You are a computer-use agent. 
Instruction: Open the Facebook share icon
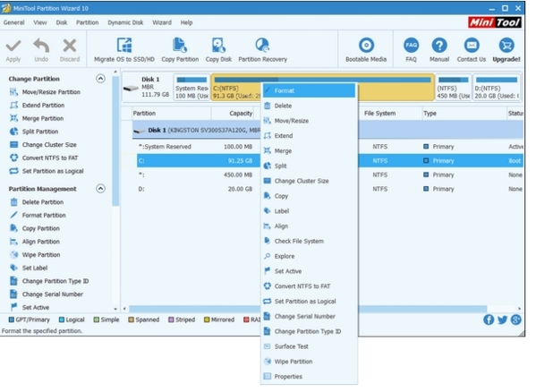(489, 320)
